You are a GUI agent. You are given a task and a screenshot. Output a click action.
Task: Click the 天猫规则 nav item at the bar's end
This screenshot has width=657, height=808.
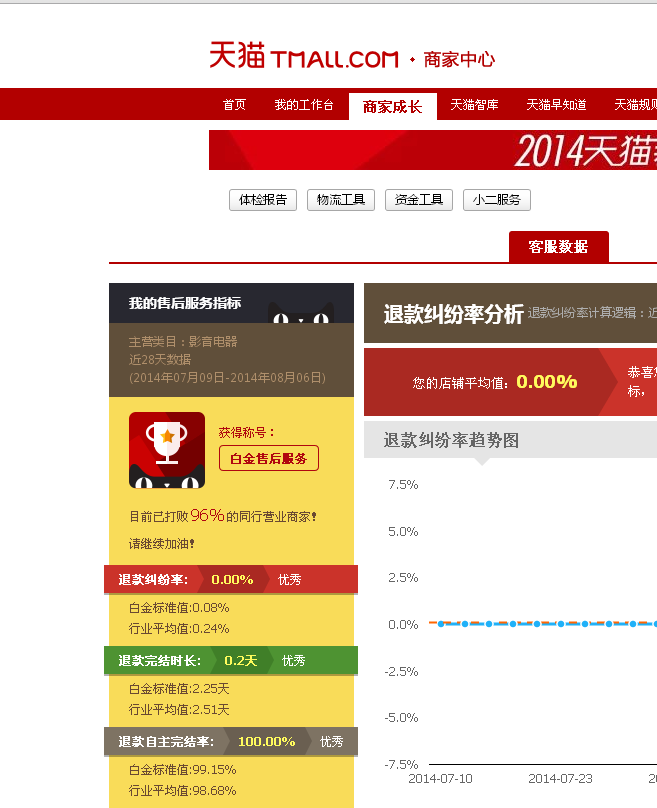635,105
